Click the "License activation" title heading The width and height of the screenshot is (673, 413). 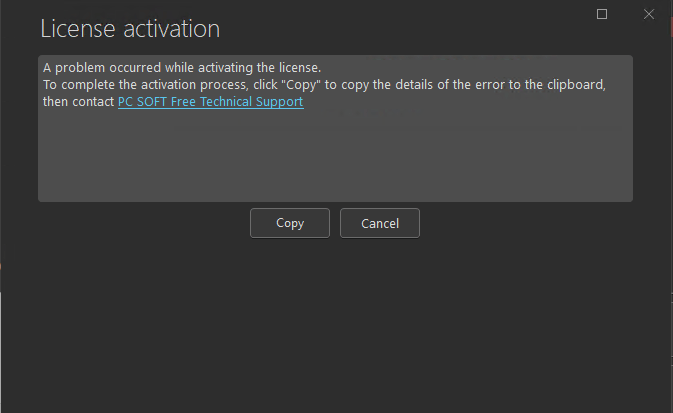pyautogui.click(x=130, y=29)
